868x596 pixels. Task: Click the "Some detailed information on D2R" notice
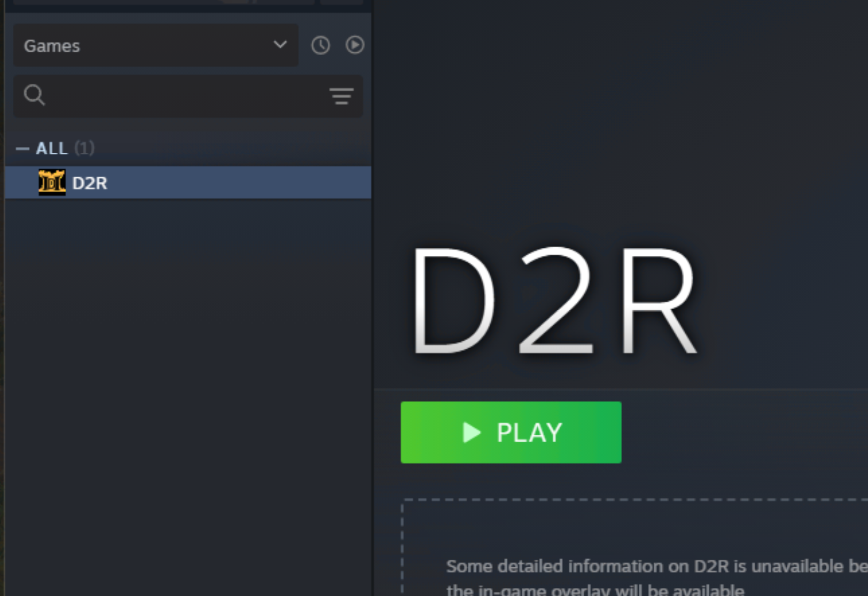point(657,578)
